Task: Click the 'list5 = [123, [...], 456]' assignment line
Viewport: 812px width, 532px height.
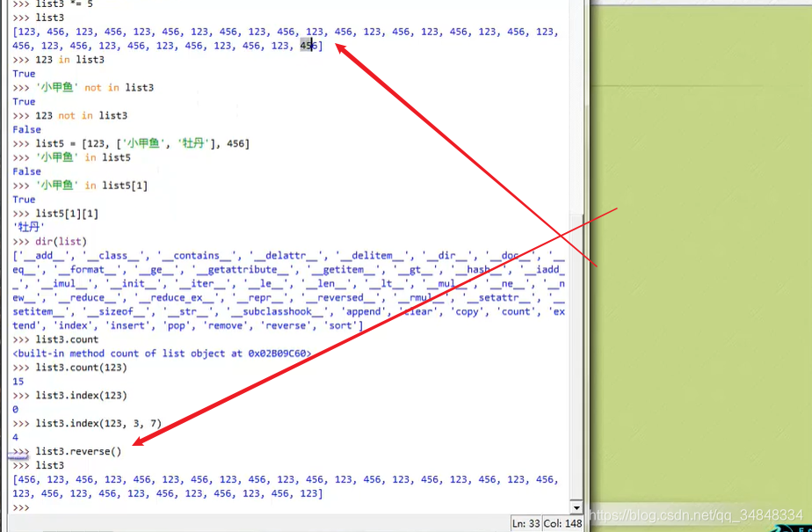Action: coord(131,143)
